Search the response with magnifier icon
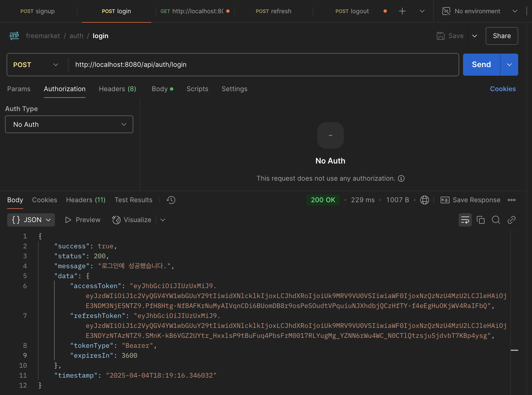Image resolution: width=532 pixels, height=395 pixels. [496, 220]
